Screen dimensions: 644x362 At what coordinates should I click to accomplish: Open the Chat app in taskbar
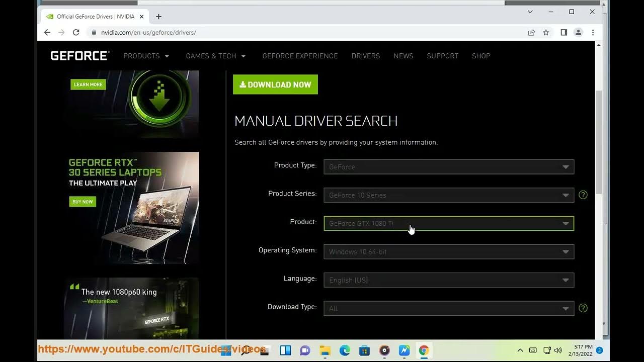pos(304,350)
